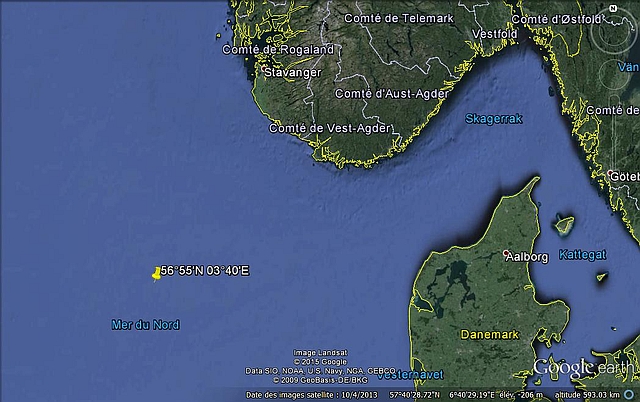Click the longitude readout 6°40'29.19"E
The image size is (640, 402).
pos(472,395)
